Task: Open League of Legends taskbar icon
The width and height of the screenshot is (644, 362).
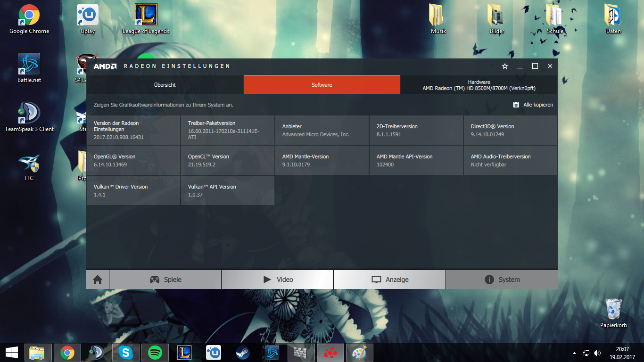Action: click(x=184, y=353)
